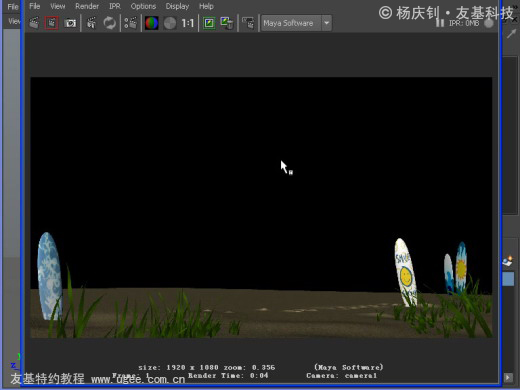Toggle the alpha channel display
520x390 pixels.
(170, 23)
